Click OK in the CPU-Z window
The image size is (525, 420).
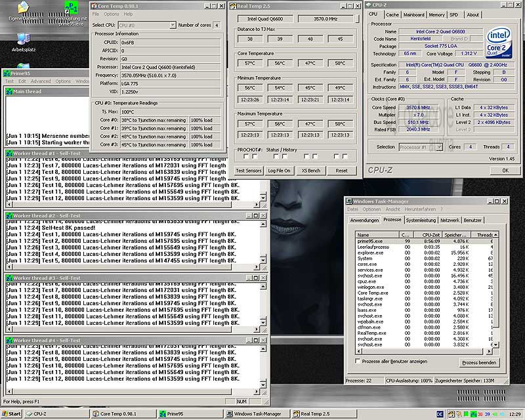pyautogui.click(x=505, y=171)
